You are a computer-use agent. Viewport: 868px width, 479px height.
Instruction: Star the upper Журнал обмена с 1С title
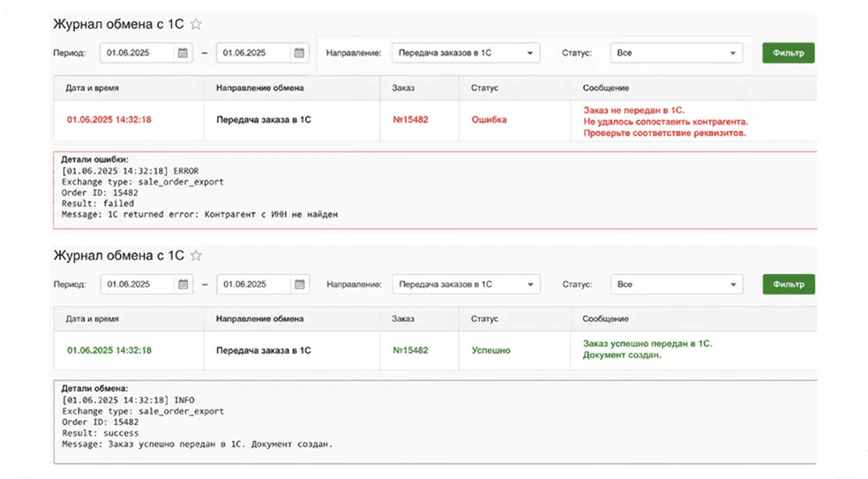click(196, 24)
